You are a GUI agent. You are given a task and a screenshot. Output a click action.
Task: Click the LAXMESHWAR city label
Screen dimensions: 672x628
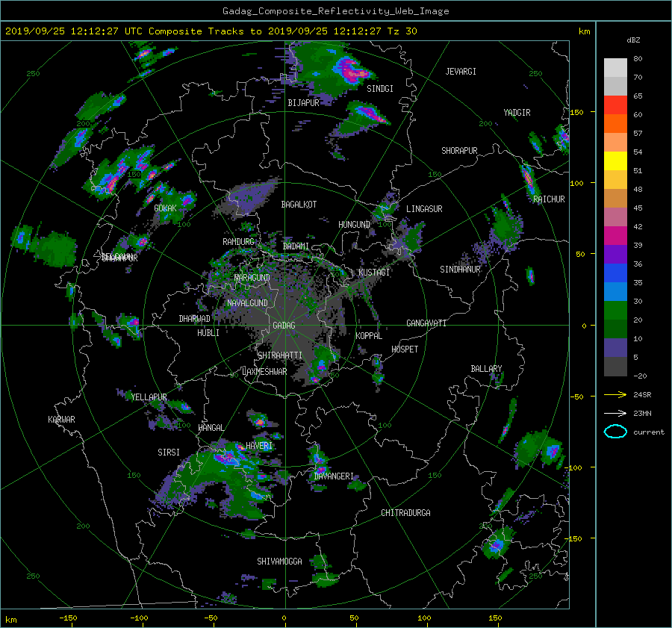(x=264, y=372)
